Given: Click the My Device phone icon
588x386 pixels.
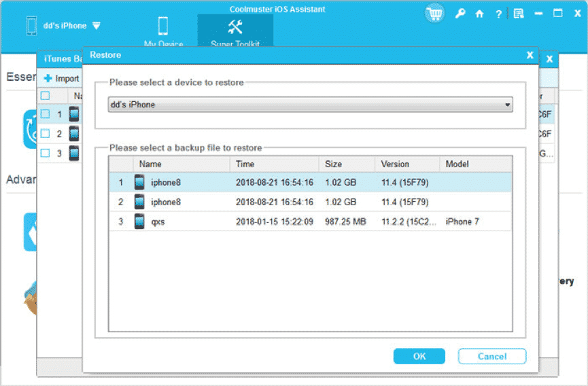Looking at the screenshot, I should coord(163,27).
